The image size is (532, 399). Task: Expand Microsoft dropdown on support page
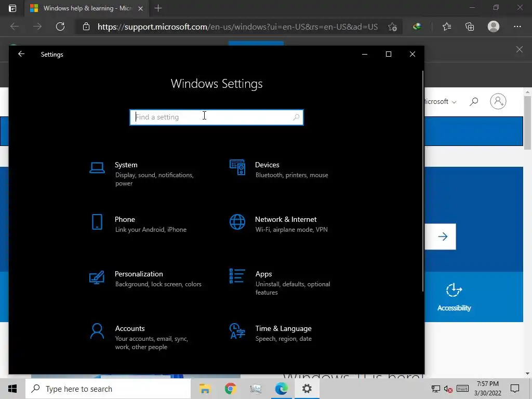(x=441, y=101)
